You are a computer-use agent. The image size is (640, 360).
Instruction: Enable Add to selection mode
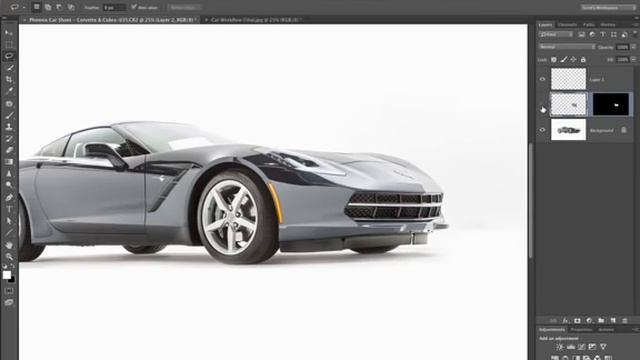point(48,7)
